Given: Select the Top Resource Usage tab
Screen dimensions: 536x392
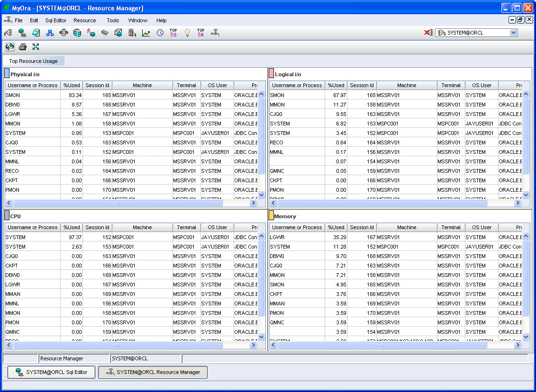Looking at the screenshot, I should 34,61.
